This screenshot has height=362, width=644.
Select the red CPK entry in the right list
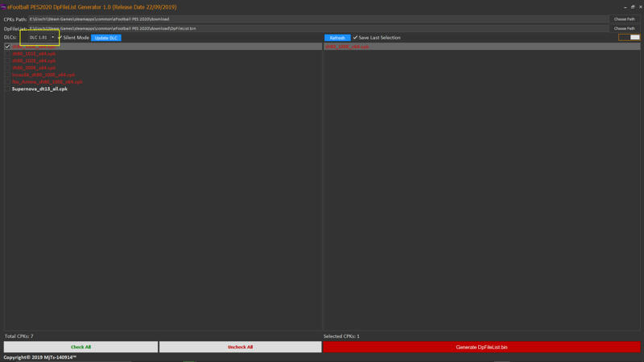(x=347, y=47)
